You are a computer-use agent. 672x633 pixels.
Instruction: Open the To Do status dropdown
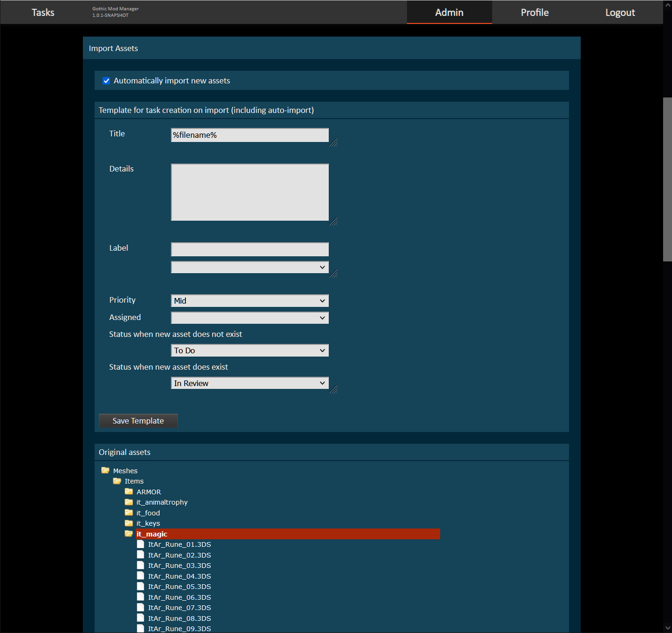tap(250, 350)
